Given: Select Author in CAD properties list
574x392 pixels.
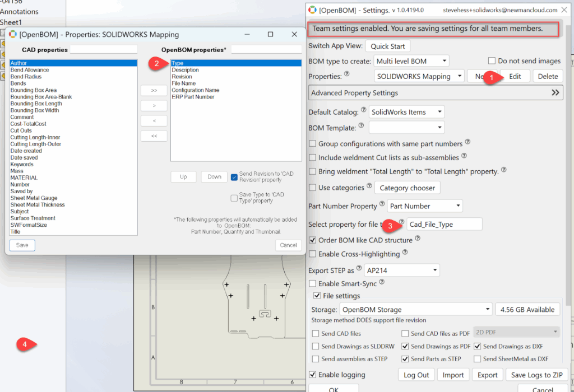Looking at the screenshot, I should (18, 63).
